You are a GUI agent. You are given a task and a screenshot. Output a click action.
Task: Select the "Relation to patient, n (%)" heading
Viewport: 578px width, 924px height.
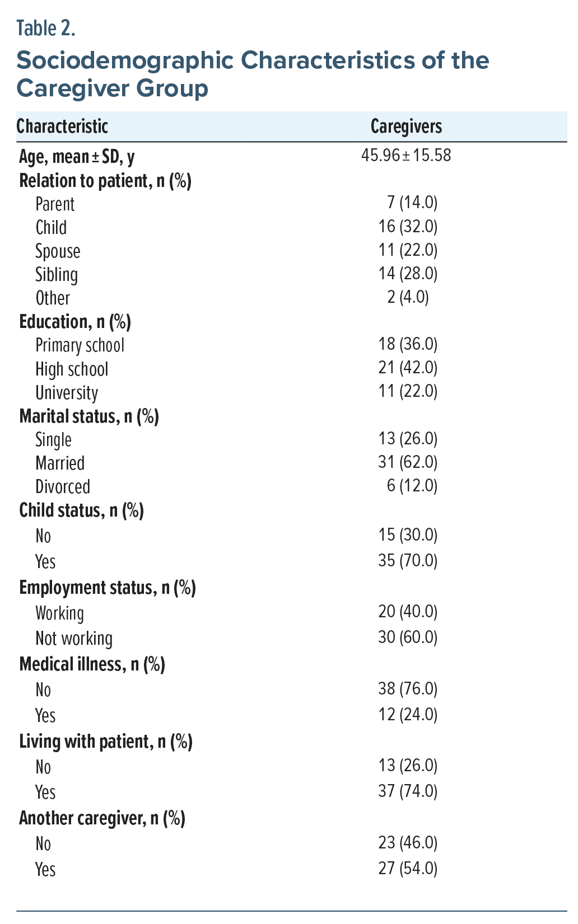point(105,181)
